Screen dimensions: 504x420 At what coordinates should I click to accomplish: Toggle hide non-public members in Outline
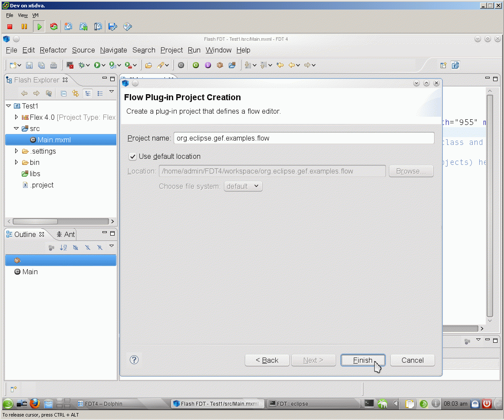(100, 247)
